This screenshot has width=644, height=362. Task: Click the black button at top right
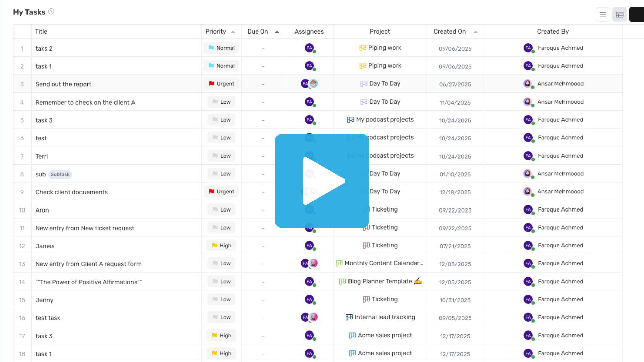[637, 15]
